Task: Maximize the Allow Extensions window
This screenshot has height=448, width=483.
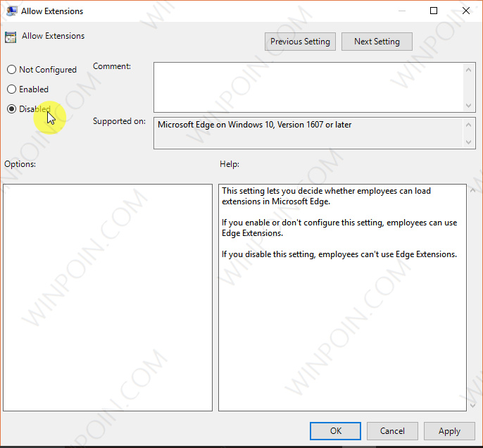Action: click(x=434, y=11)
